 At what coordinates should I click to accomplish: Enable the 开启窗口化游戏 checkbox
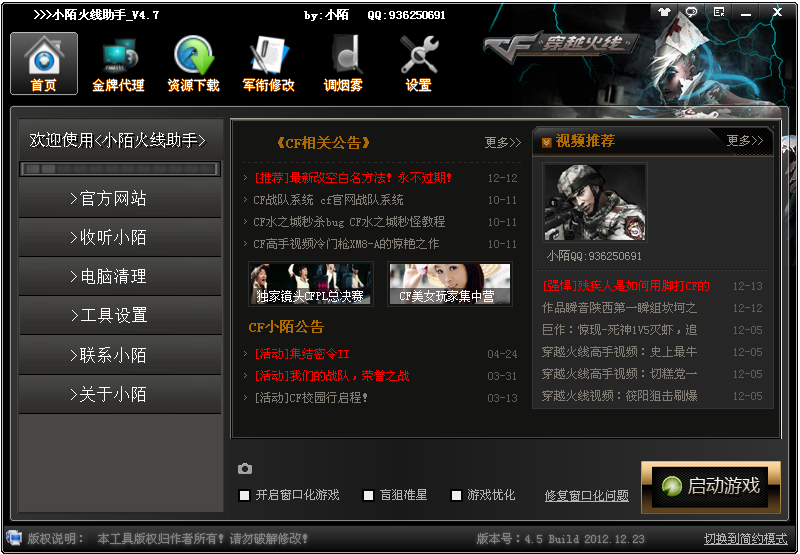point(245,495)
